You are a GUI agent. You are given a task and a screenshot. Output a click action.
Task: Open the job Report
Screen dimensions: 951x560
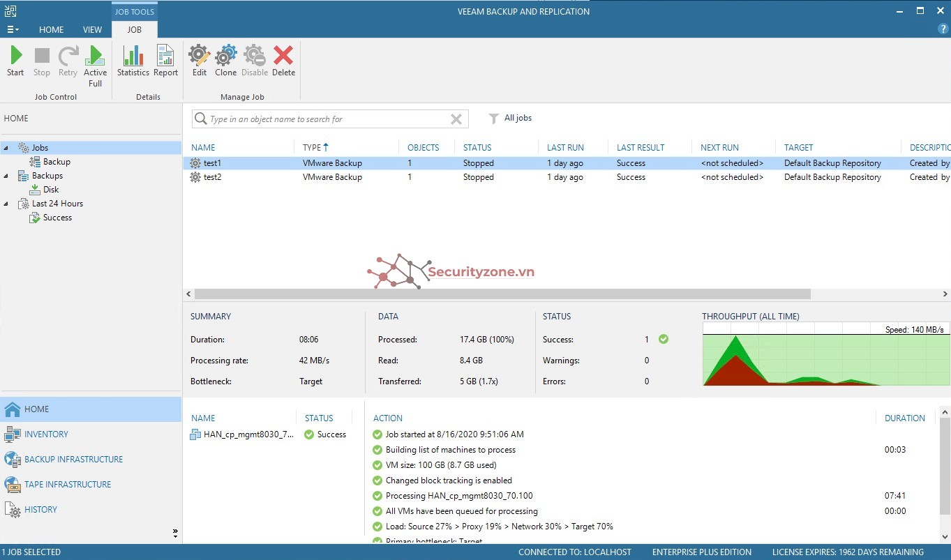point(165,61)
